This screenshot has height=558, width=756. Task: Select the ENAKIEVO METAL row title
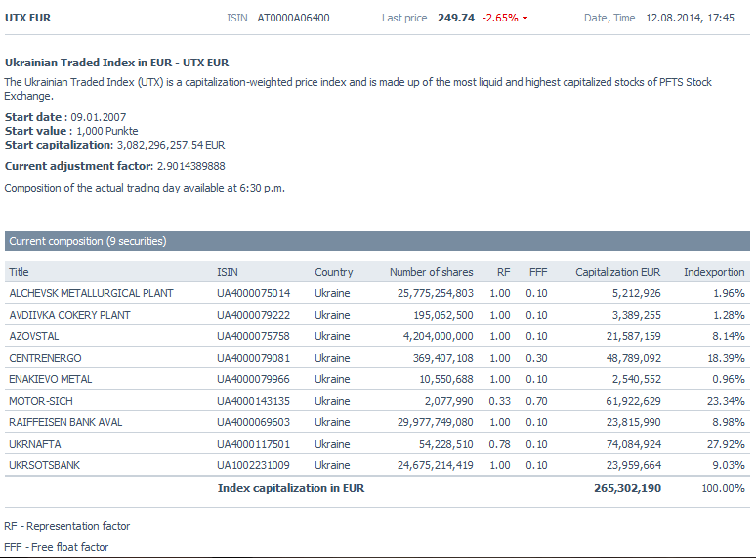click(x=50, y=379)
